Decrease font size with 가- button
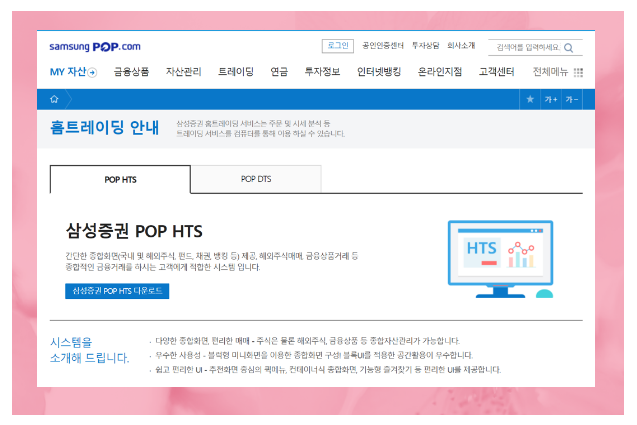This screenshot has height=425, width=637. pos(571,100)
